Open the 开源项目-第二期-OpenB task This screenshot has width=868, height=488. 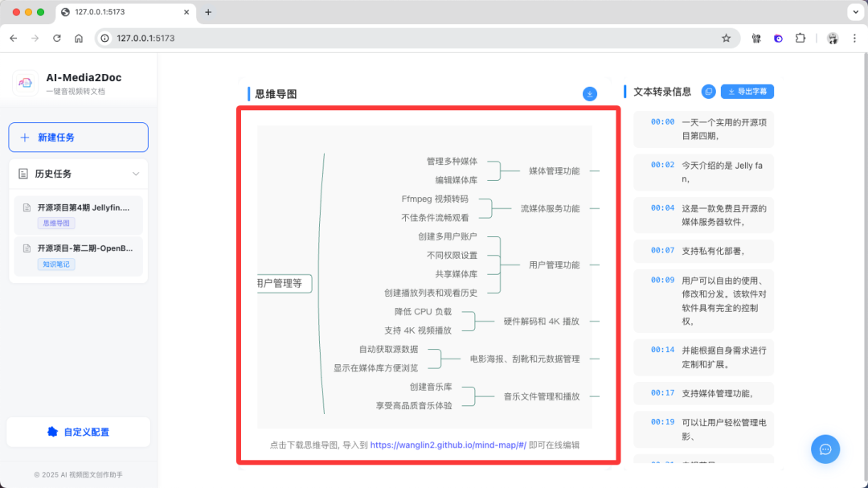pyautogui.click(x=78, y=256)
